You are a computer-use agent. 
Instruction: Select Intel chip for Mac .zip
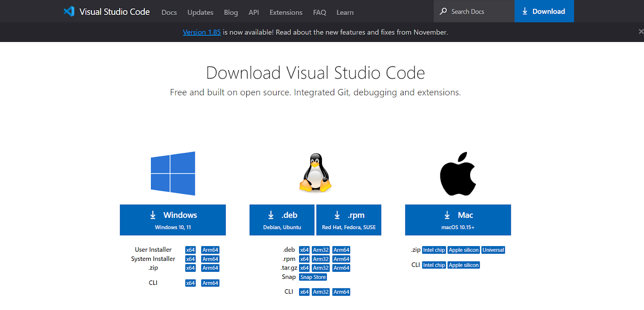(434, 250)
